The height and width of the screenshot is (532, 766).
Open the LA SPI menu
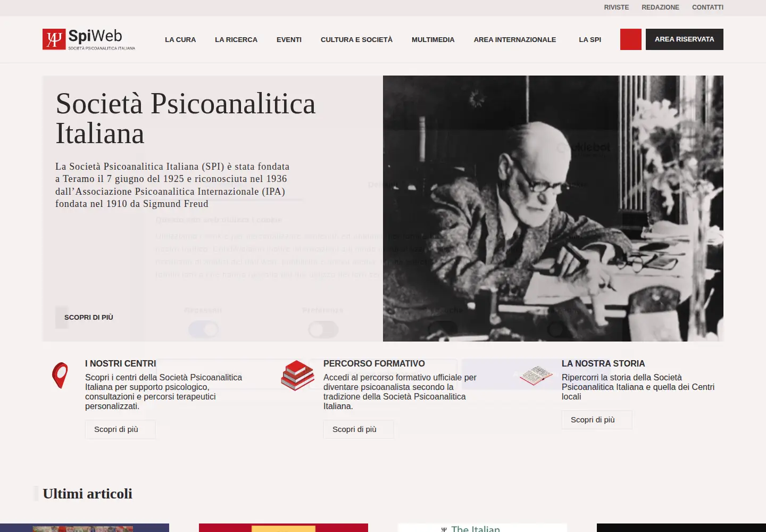[x=590, y=40]
